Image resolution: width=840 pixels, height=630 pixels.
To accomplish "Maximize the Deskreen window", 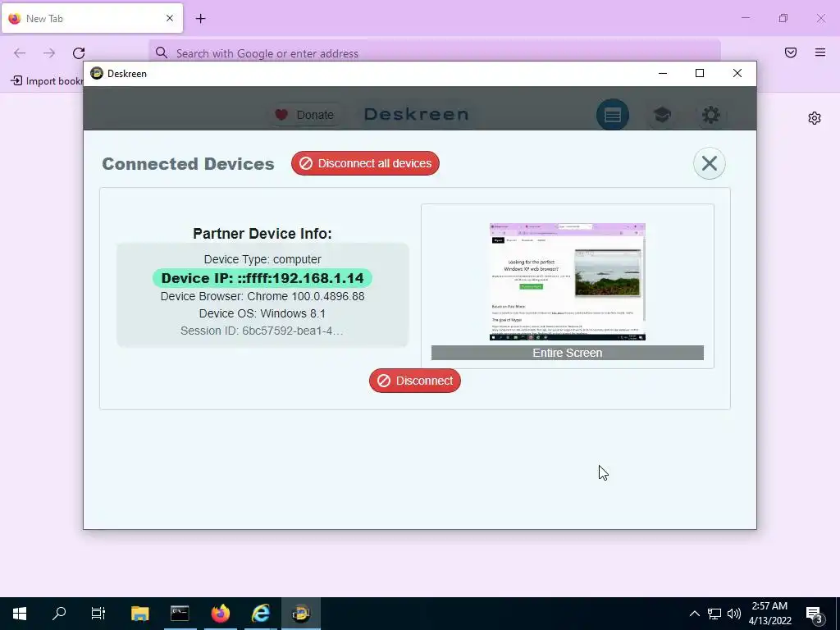I will (x=700, y=73).
